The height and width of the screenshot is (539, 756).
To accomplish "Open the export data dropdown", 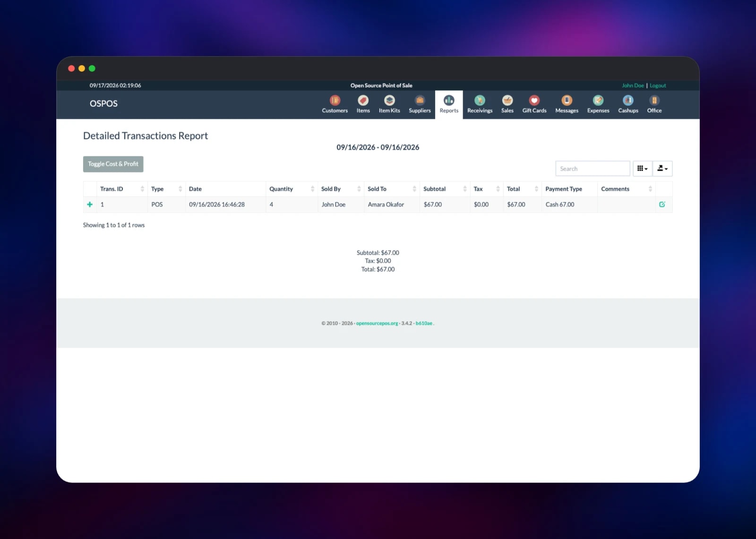I will point(662,169).
